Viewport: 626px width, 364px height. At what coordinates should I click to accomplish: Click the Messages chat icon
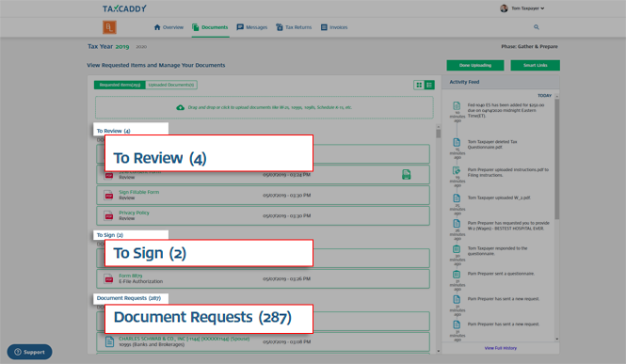click(x=240, y=27)
